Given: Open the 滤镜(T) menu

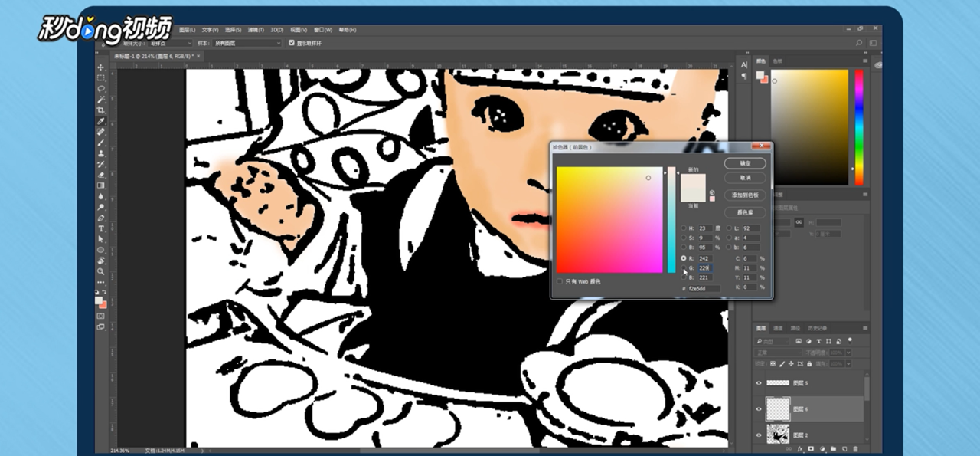Looking at the screenshot, I should click(256, 30).
